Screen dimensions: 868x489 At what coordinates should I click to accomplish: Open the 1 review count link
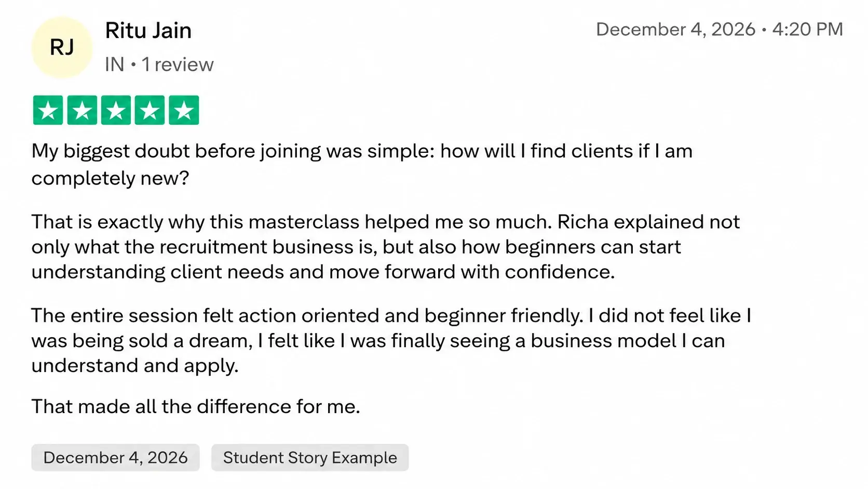[178, 64]
